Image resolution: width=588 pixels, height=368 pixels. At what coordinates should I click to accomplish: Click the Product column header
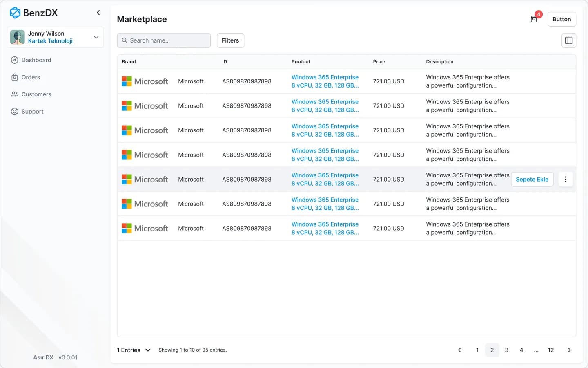(301, 62)
